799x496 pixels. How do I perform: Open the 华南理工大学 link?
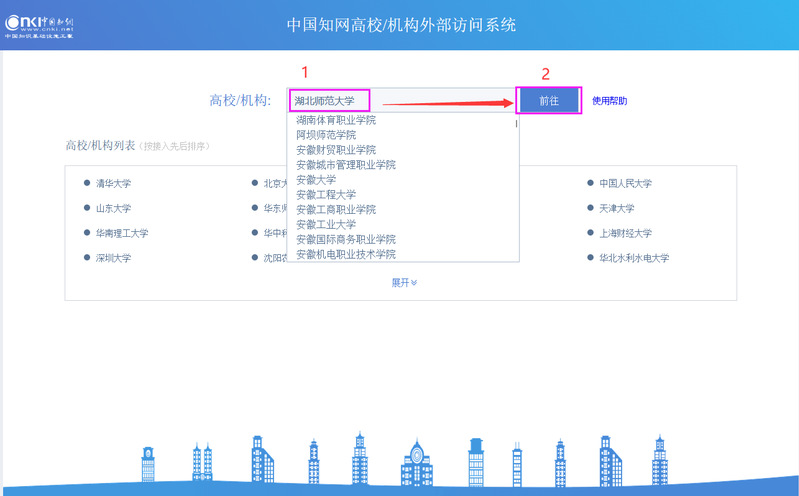click(x=121, y=233)
